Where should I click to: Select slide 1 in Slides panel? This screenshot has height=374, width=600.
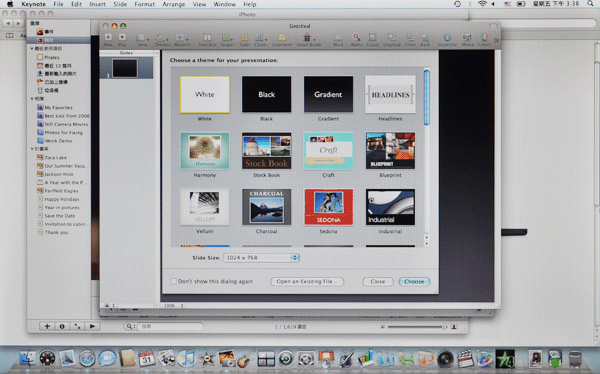[125, 69]
